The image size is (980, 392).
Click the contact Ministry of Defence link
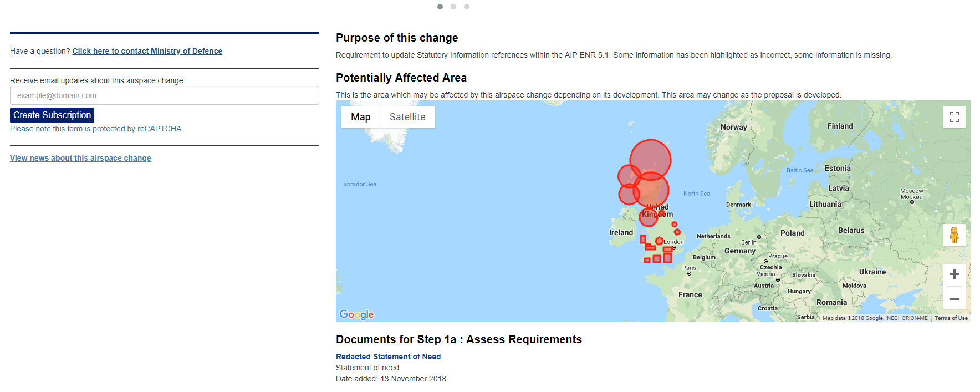click(x=147, y=51)
